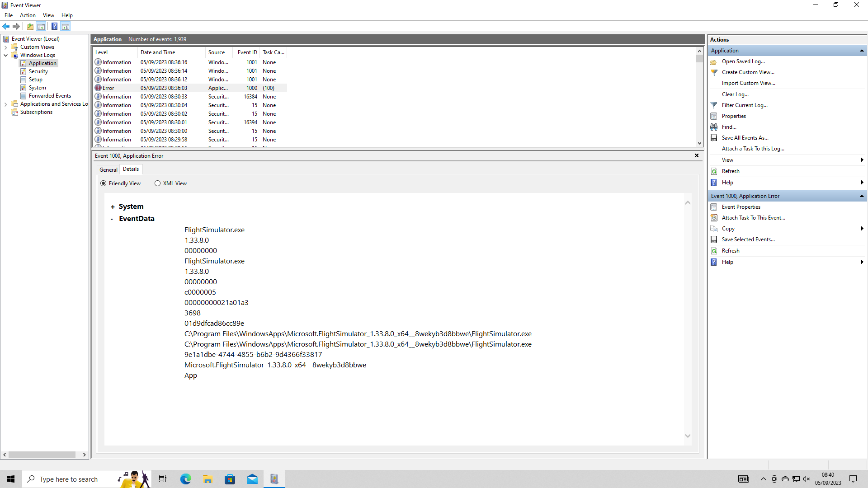Open the Action menu
868x488 pixels.
(28, 15)
